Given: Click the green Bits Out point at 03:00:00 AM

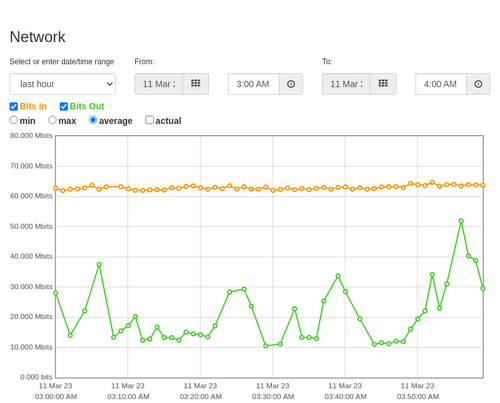Looking at the screenshot, I should 56,293.
